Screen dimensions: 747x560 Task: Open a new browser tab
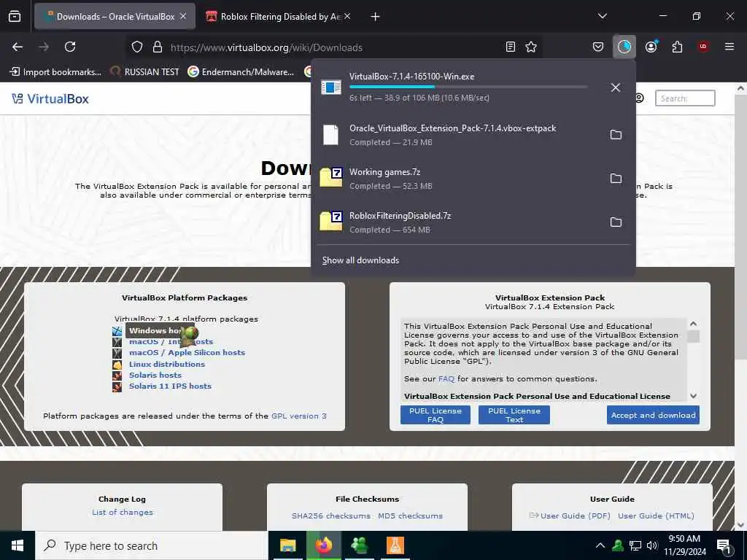375,17
